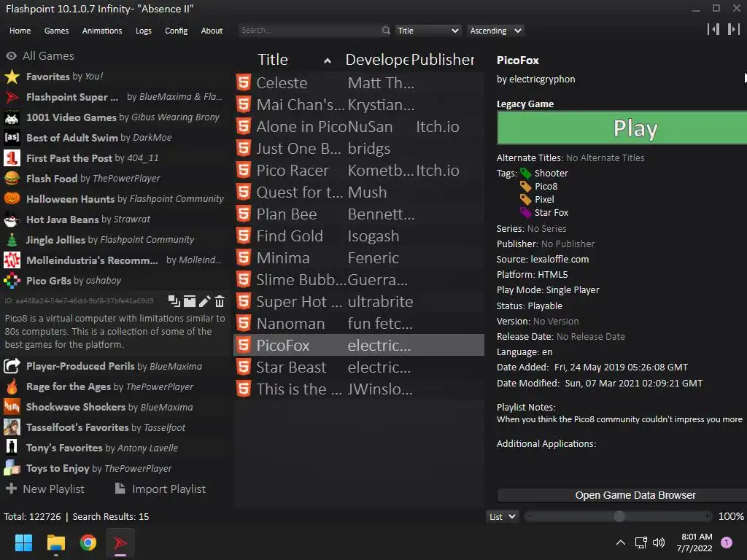Click the Import Playlist file icon
Viewport: 747px width, 560px height.
point(120,488)
